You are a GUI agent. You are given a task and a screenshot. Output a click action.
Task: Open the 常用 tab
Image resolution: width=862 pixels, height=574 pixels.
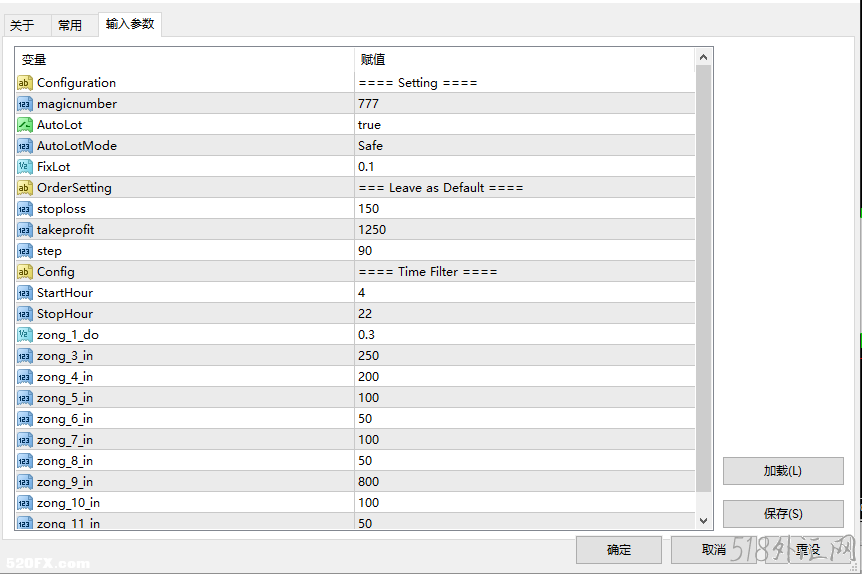[x=70, y=25]
